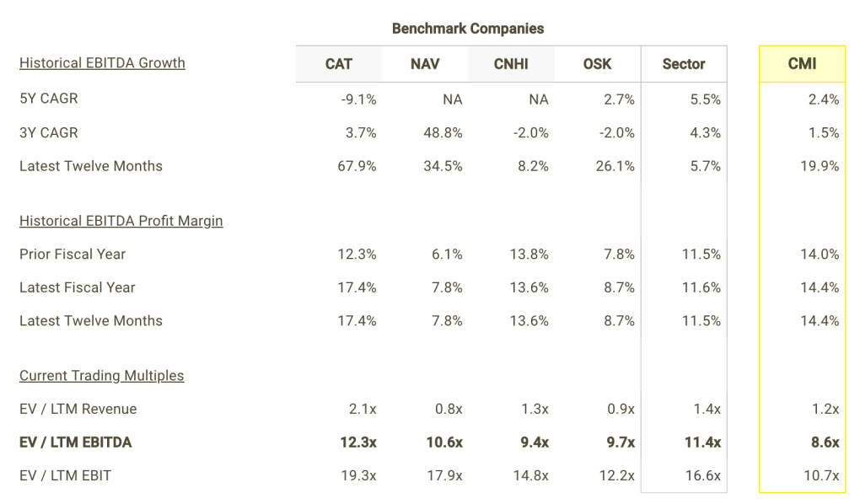Click the Sector column header

pyautogui.click(x=684, y=64)
